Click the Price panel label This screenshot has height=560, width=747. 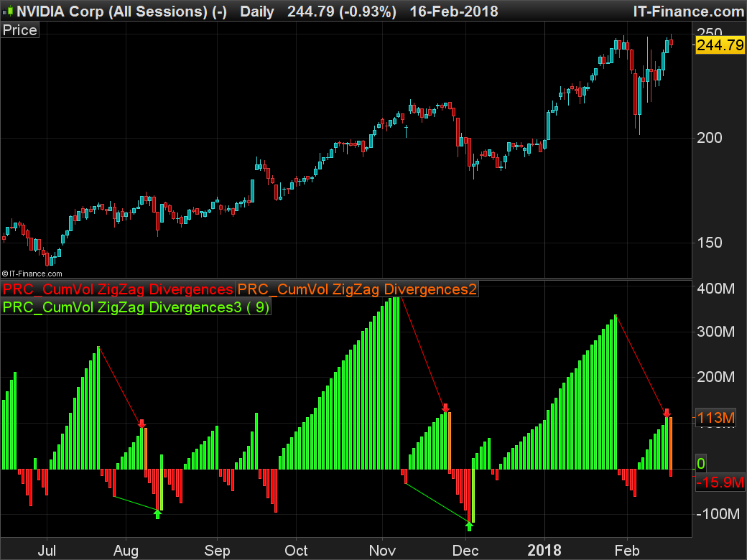click(19, 30)
